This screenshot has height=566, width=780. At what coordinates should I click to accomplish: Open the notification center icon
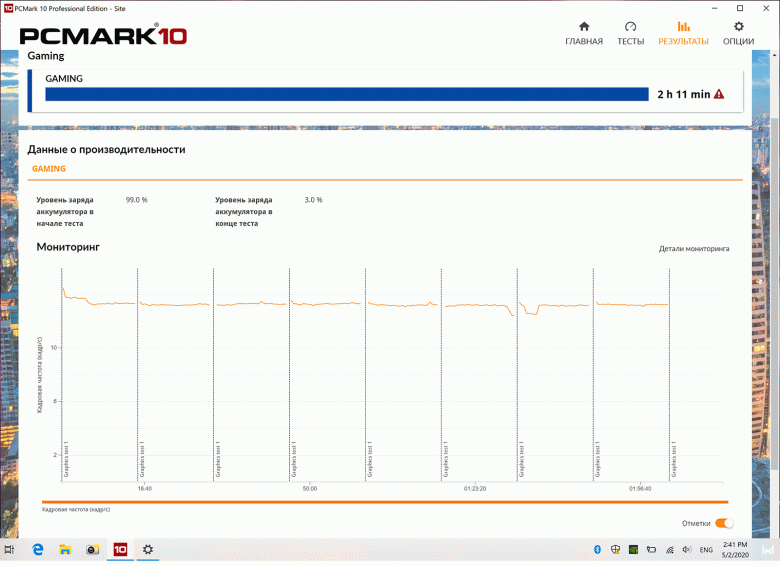point(767,550)
